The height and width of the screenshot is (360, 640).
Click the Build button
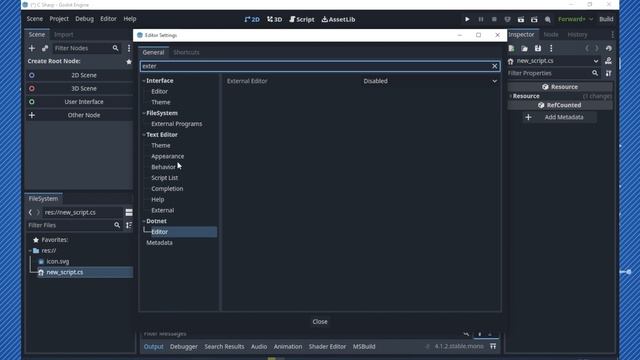coord(606,19)
